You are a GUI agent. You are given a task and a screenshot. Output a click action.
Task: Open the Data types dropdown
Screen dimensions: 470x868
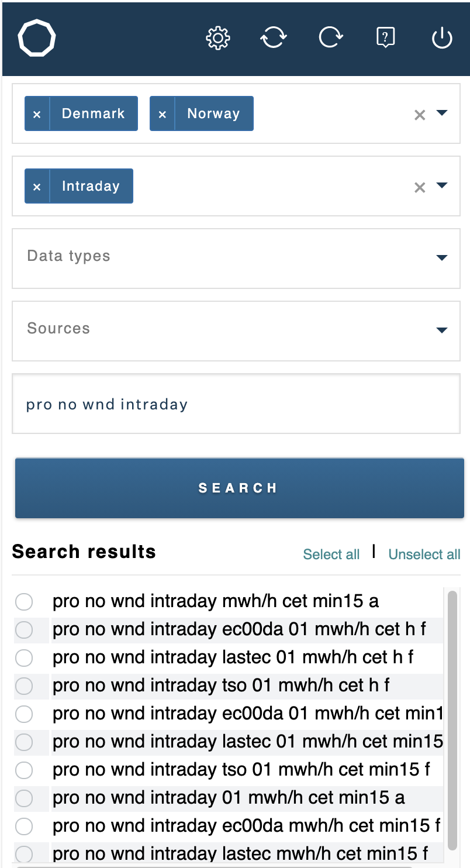pyautogui.click(x=236, y=259)
